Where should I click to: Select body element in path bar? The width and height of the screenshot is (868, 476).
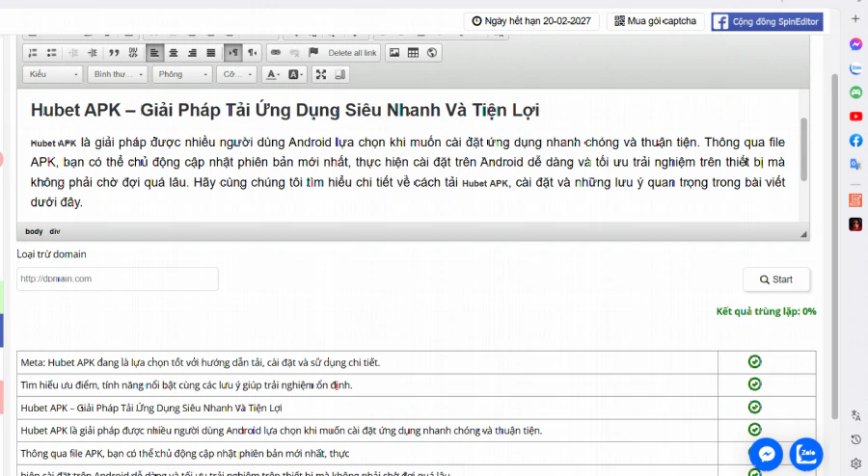tap(34, 231)
